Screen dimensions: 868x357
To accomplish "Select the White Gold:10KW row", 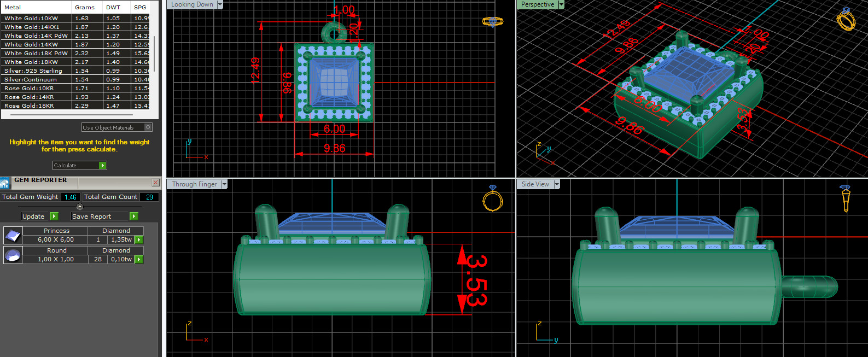I will [x=75, y=18].
